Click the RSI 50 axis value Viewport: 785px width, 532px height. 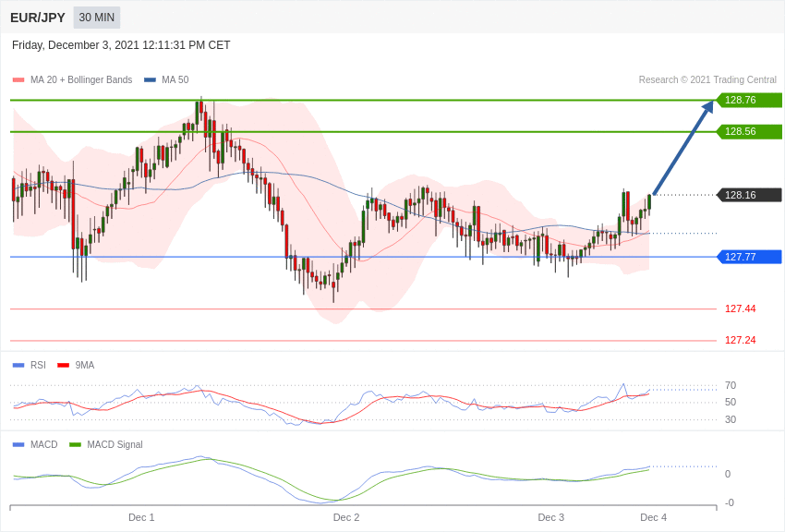click(x=731, y=403)
